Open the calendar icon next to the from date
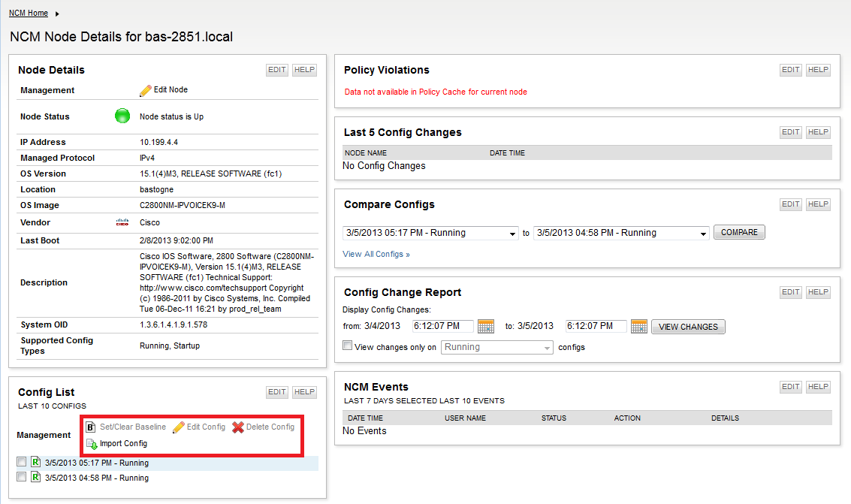The width and height of the screenshot is (851, 504). point(485,326)
